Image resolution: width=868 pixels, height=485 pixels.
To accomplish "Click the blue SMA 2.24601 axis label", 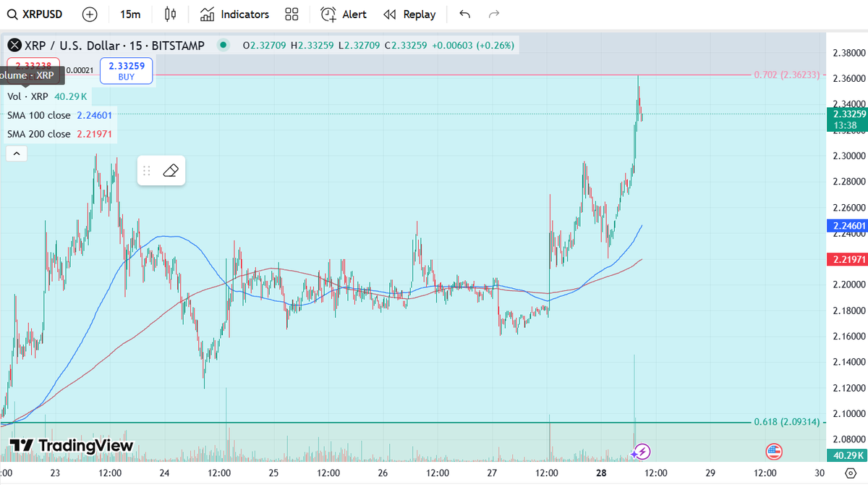I will (x=847, y=226).
